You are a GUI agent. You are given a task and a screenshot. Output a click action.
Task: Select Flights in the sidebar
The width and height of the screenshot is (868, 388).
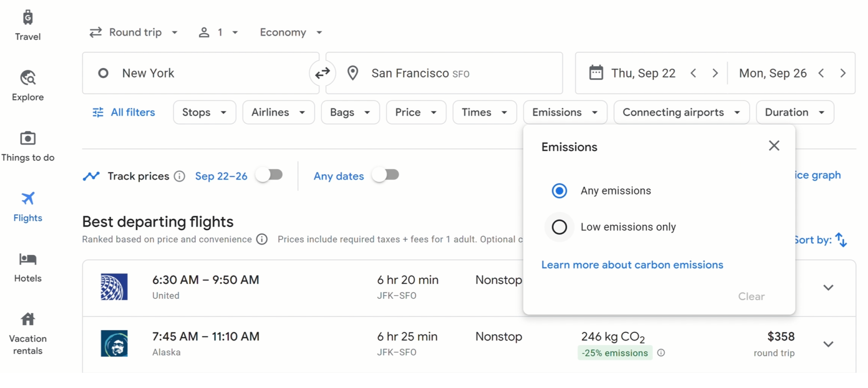click(27, 206)
